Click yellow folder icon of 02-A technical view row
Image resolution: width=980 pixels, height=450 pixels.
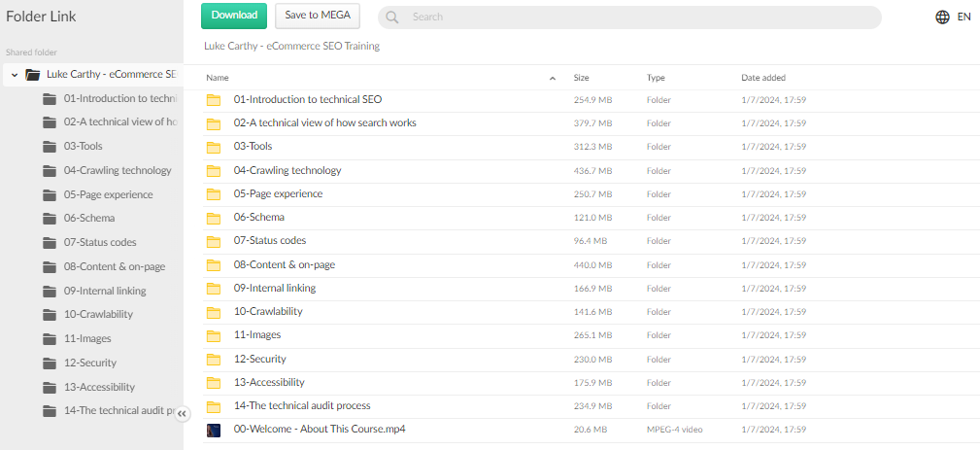coord(214,123)
